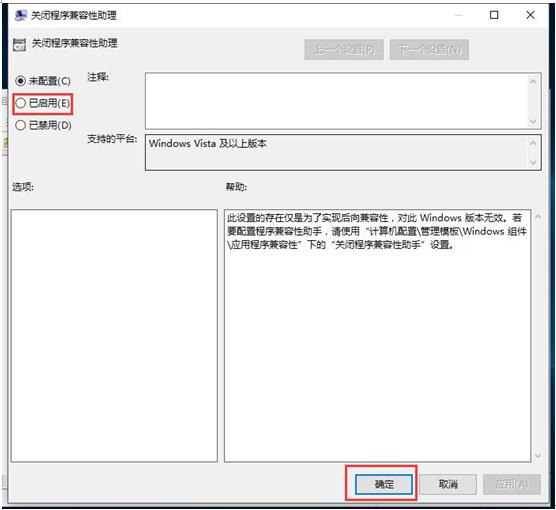Click the title bar application icon
The image size is (556, 510).
pos(21,15)
